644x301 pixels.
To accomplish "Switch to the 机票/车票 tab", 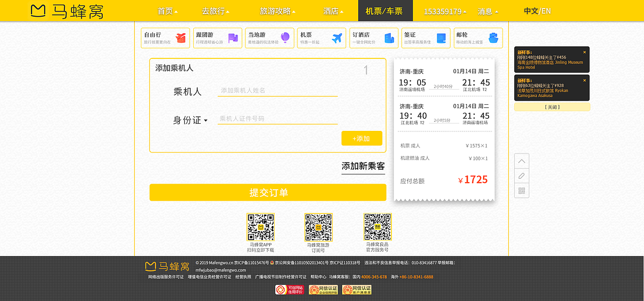I will (x=385, y=11).
